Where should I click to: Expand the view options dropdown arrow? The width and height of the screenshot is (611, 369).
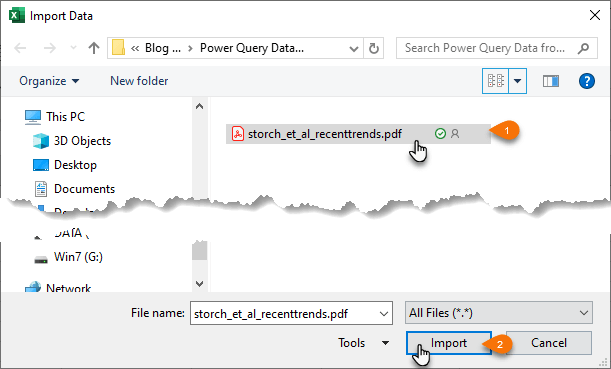point(517,81)
